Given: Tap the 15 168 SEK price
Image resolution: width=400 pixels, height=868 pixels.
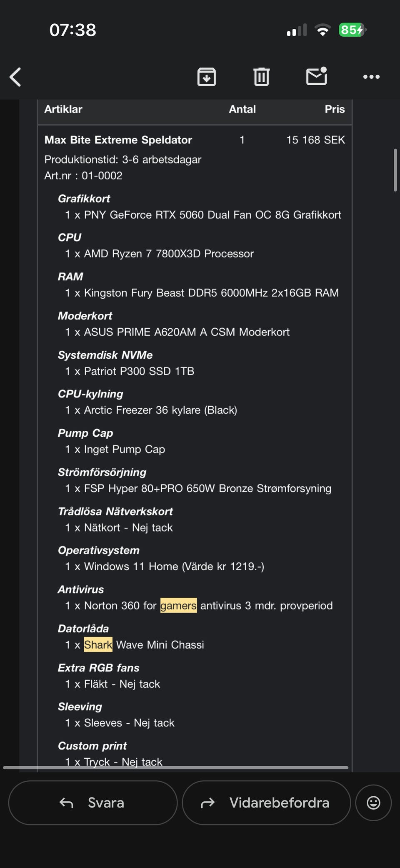Looking at the screenshot, I should [x=315, y=140].
